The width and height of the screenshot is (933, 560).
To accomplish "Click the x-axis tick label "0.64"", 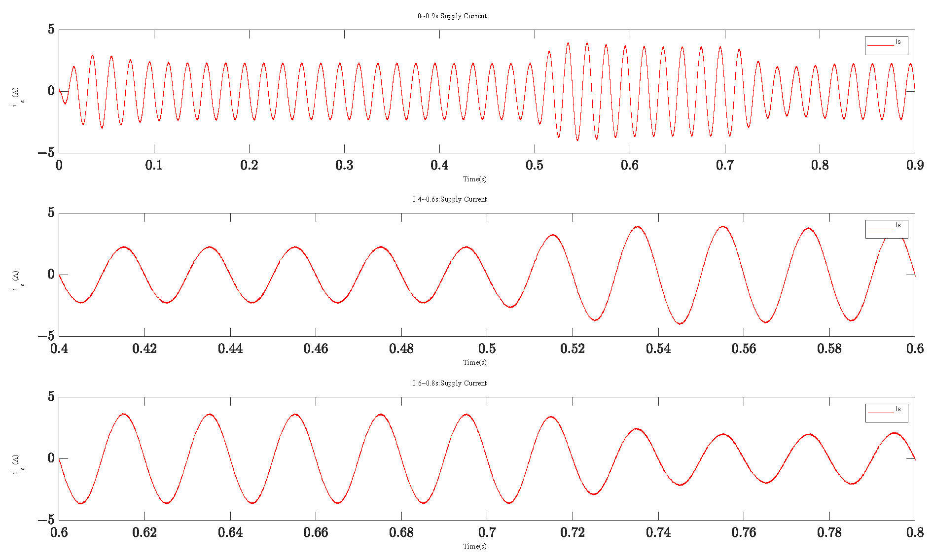I will (230, 532).
